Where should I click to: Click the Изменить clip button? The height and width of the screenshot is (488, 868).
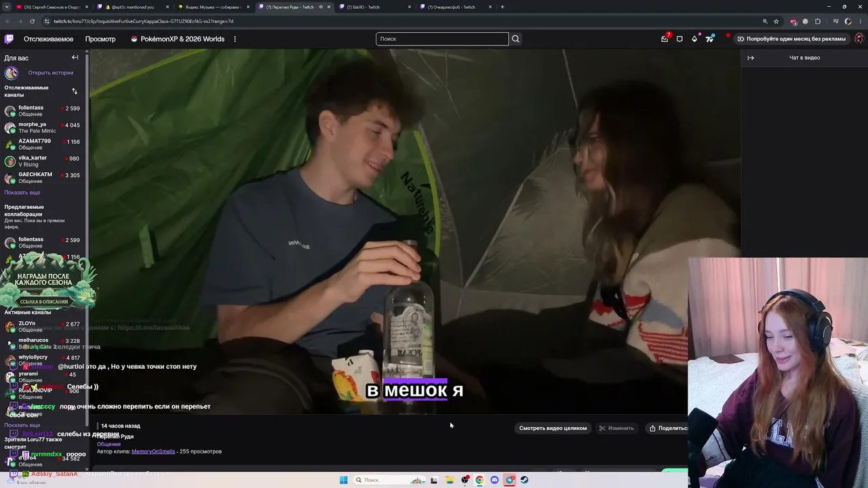click(x=616, y=428)
